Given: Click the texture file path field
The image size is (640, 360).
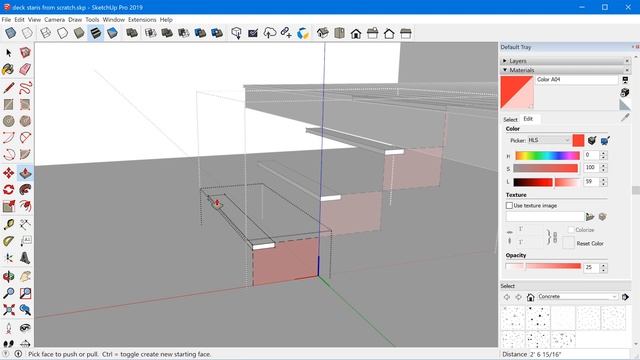Looking at the screenshot, I should [x=545, y=216].
